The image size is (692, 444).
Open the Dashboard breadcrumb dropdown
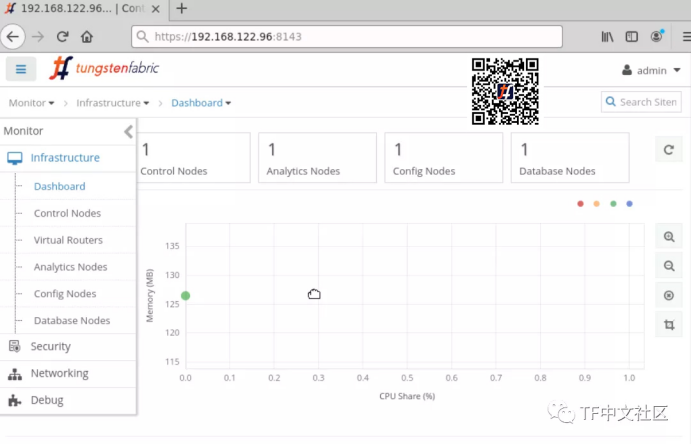click(x=201, y=103)
